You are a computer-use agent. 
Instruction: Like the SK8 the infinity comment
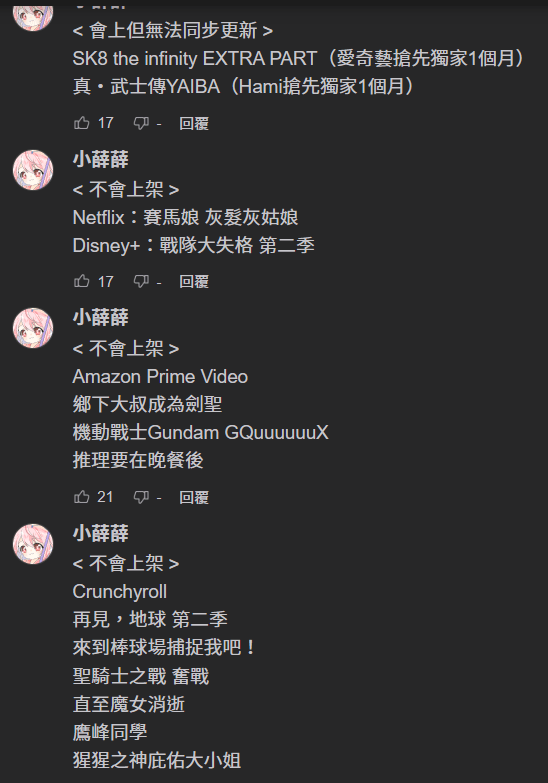click(x=81, y=123)
